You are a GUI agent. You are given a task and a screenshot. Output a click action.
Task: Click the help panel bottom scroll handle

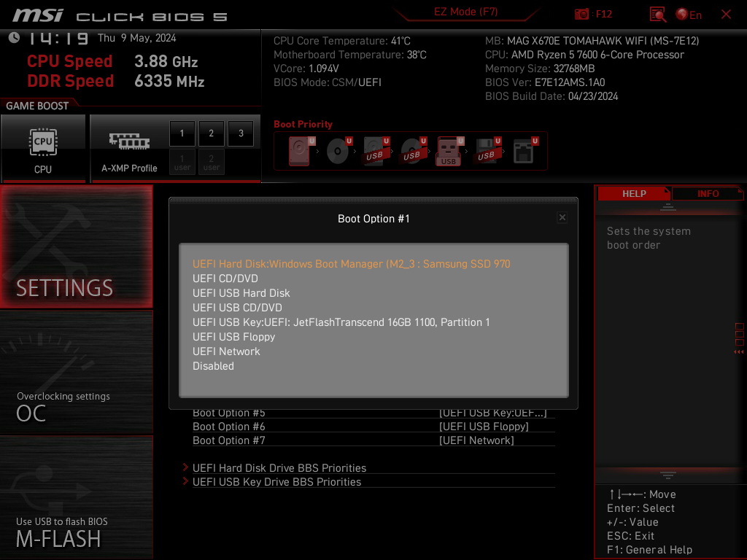[668, 475]
